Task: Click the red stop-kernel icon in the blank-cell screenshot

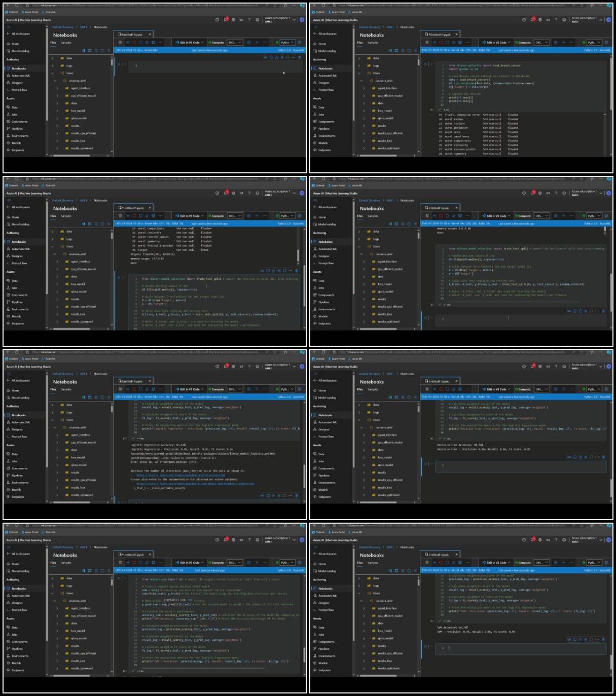Action: click(x=134, y=43)
